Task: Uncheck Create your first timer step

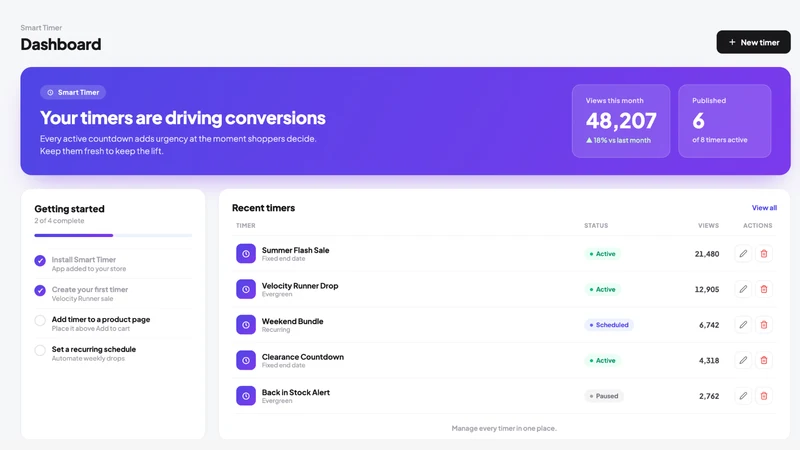Action: tap(40, 291)
